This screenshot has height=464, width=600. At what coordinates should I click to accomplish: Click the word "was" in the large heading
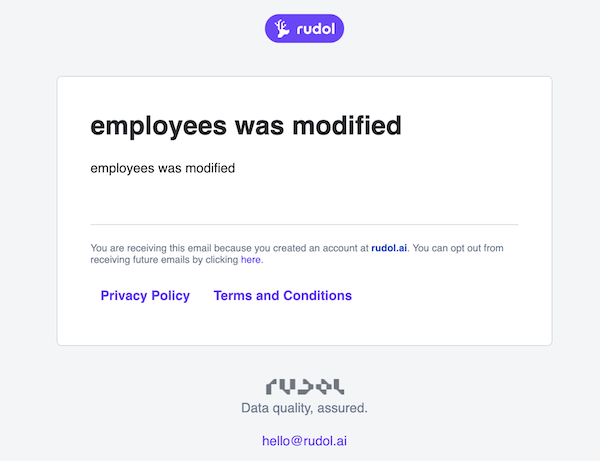pyautogui.click(x=259, y=127)
